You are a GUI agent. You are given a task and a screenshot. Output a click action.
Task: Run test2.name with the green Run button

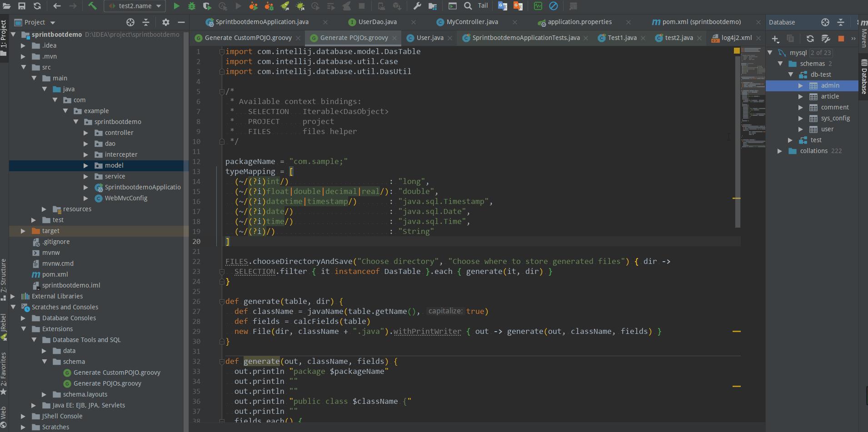177,6
